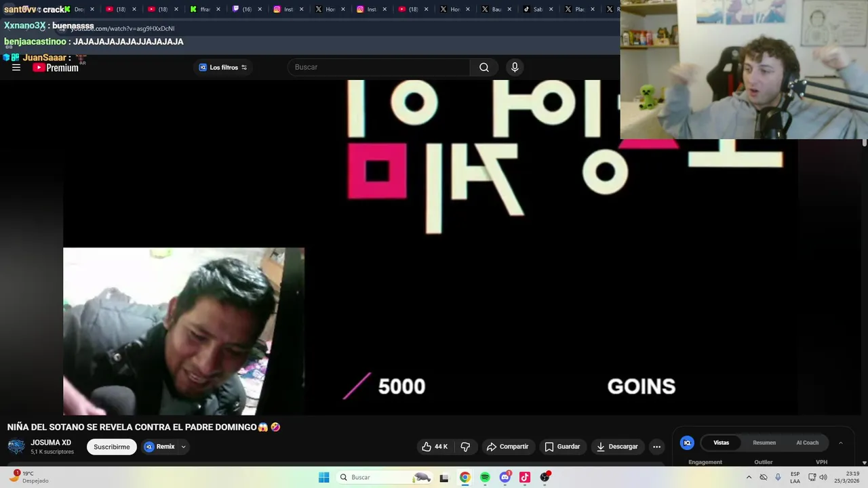Open OBS Studio from the taskbar

tap(545, 477)
